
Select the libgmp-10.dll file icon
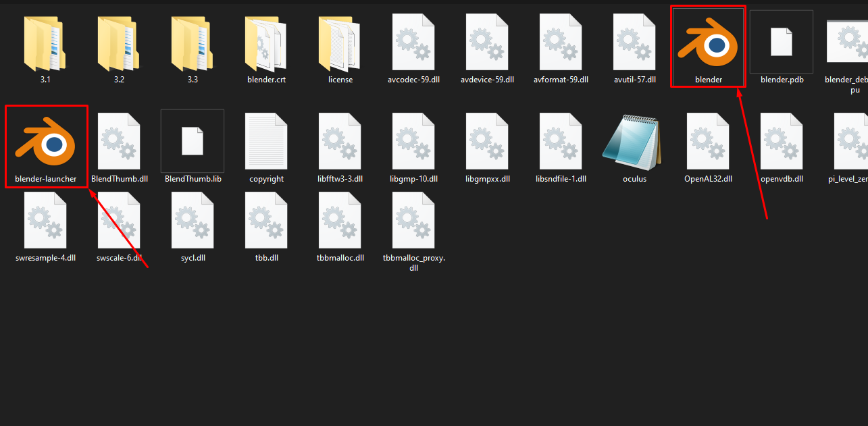pyautogui.click(x=413, y=142)
